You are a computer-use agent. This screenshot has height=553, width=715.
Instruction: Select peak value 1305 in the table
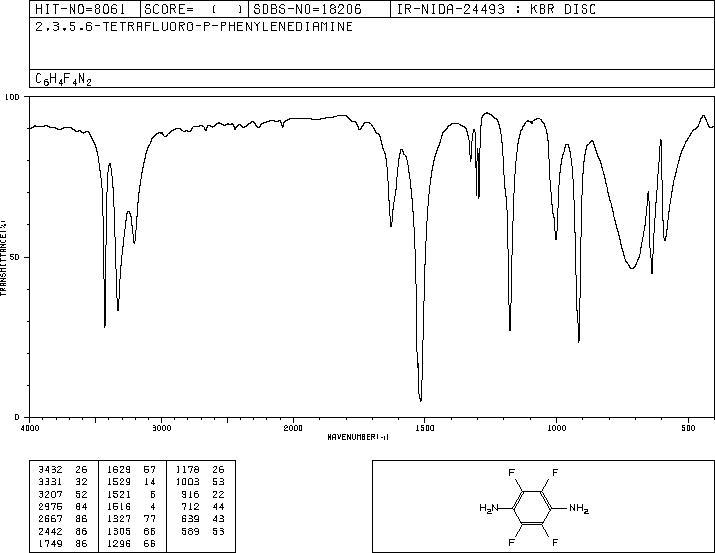(119, 532)
